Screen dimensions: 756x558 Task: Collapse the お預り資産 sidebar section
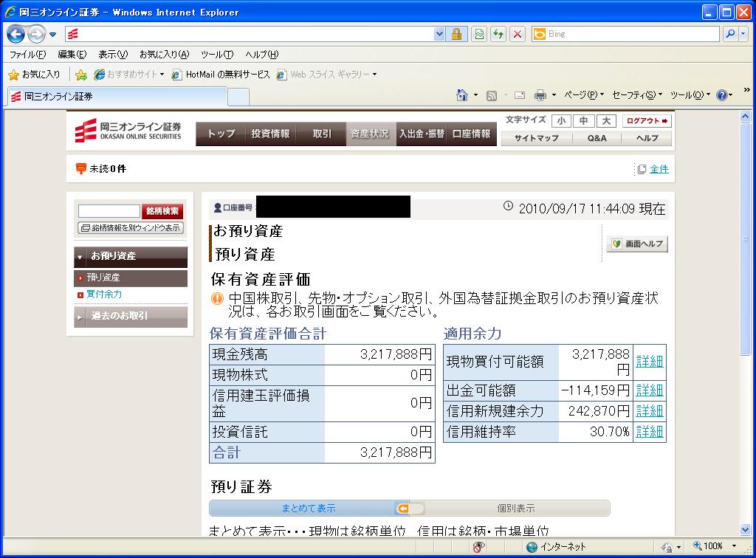point(131,256)
